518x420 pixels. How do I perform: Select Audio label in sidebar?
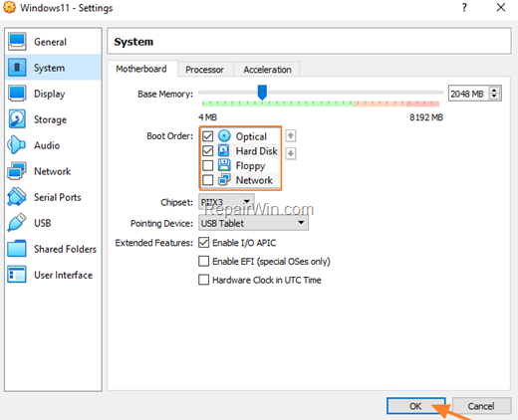[x=47, y=145]
